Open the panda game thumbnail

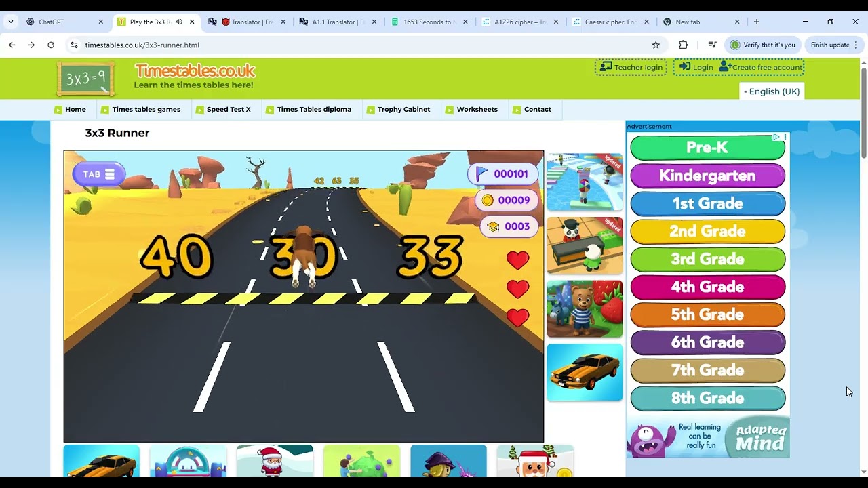click(x=585, y=245)
